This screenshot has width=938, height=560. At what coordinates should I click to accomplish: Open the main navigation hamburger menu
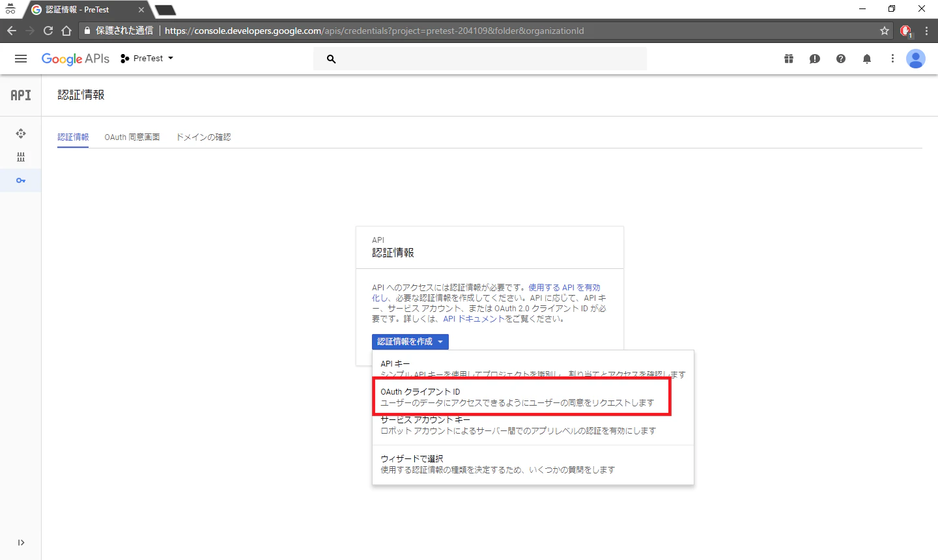point(21,59)
